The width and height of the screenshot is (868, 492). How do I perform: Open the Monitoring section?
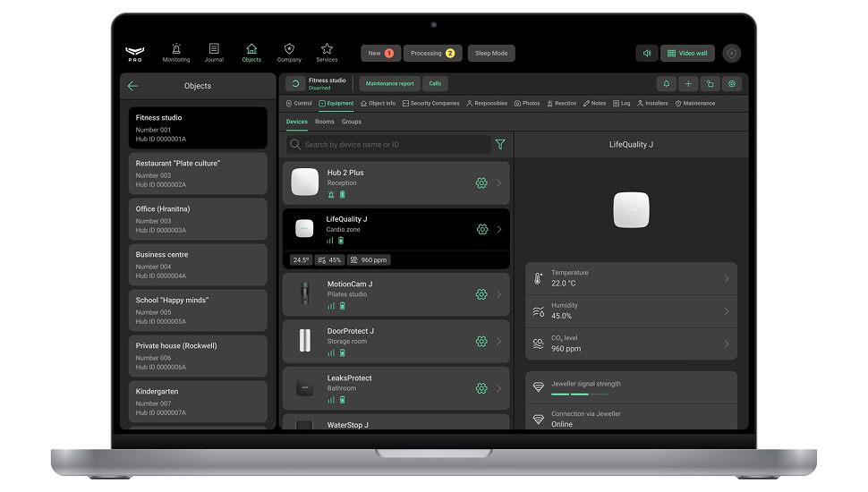176,53
